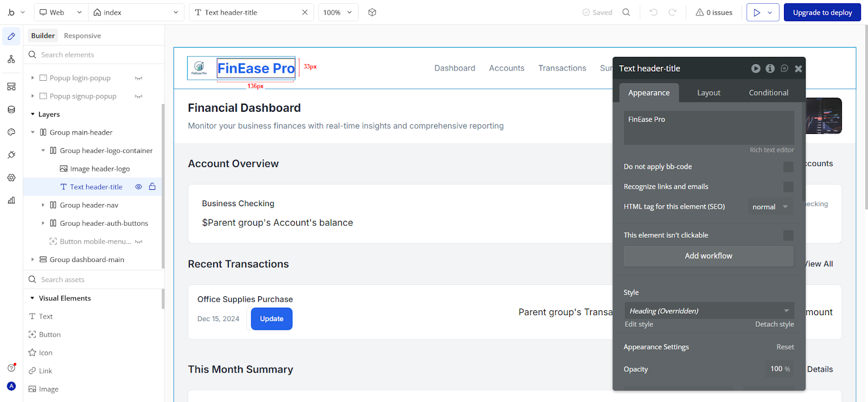Open the Design tab pencil icon
Image resolution: width=868 pixels, height=402 pixels.
click(11, 36)
